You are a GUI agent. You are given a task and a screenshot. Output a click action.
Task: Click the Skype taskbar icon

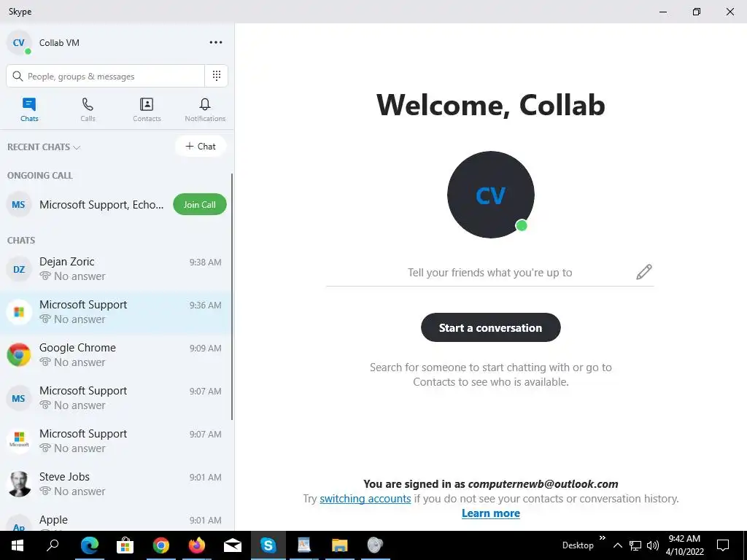tap(268, 545)
